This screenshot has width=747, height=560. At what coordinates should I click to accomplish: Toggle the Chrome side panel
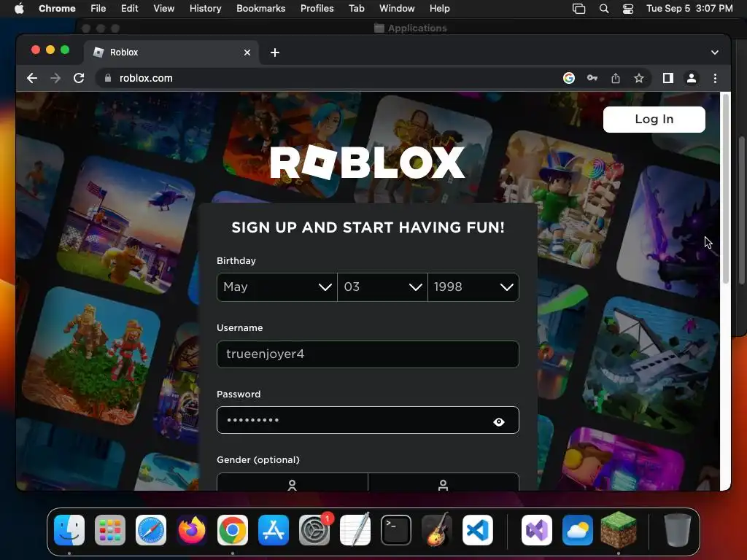668,78
